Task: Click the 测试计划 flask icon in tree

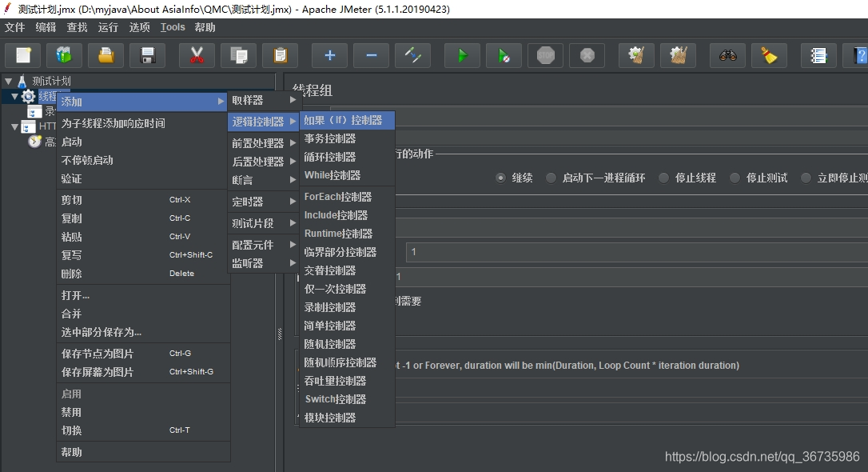Action: 22,82
